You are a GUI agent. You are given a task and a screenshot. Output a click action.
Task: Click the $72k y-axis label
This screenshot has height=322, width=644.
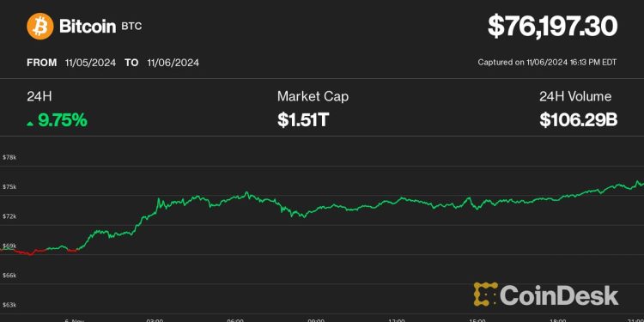(x=9, y=216)
